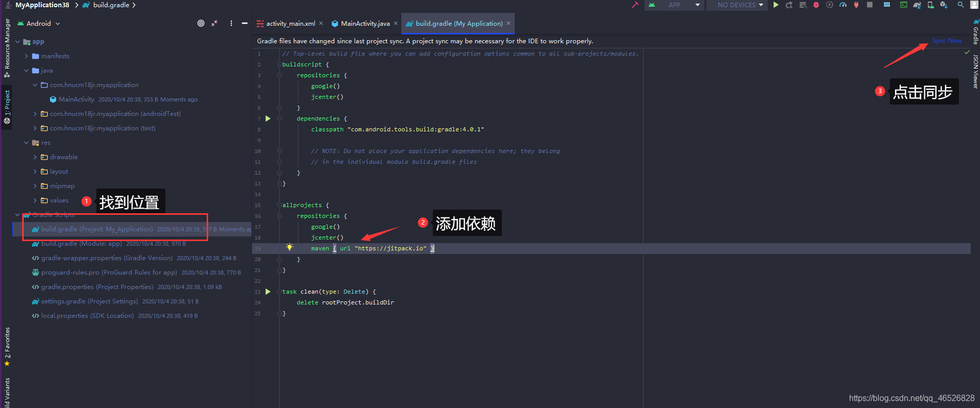The height and width of the screenshot is (408, 980).
Task: Select build.gradle (Module: app) file
Action: (x=81, y=244)
